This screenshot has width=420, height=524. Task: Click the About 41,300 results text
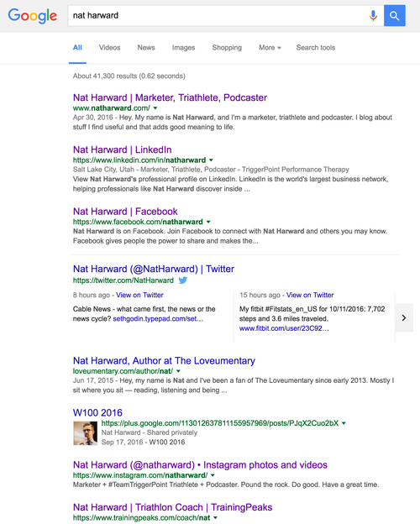(x=129, y=76)
